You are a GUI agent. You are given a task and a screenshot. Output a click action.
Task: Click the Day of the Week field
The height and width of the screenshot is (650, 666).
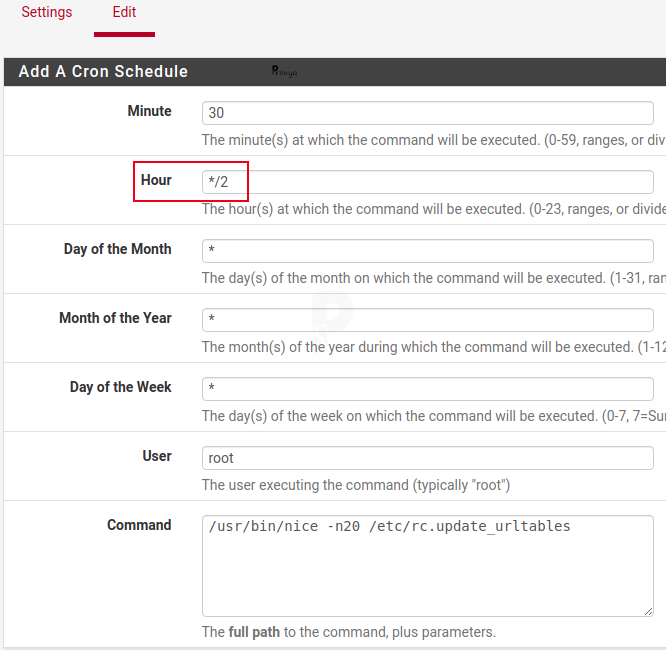click(x=428, y=389)
